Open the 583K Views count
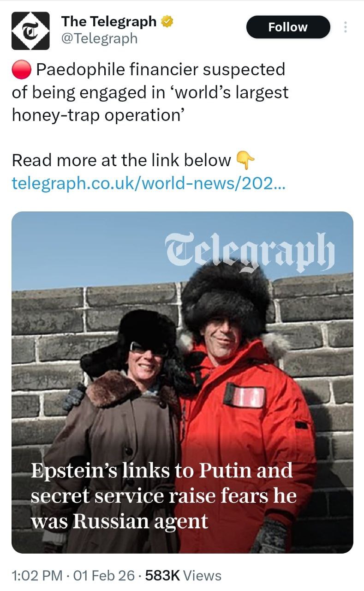This screenshot has width=364, height=591. coord(183,575)
